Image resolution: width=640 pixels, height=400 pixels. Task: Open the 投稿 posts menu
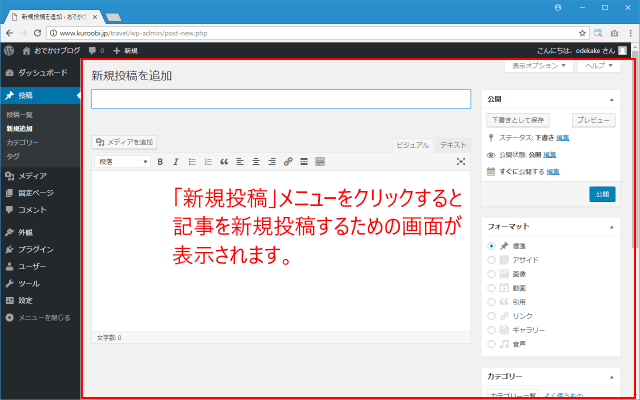40,96
